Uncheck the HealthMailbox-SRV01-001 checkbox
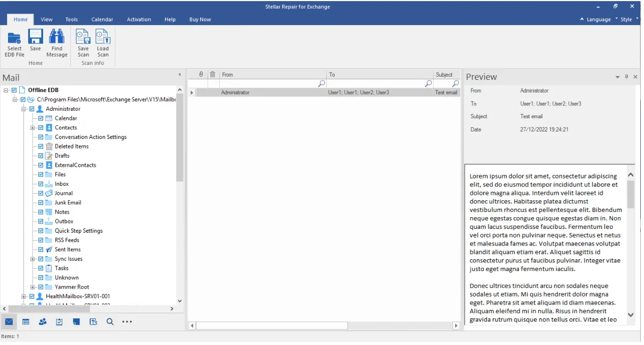This screenshot has width=644, height=345. tap(31, 297)
